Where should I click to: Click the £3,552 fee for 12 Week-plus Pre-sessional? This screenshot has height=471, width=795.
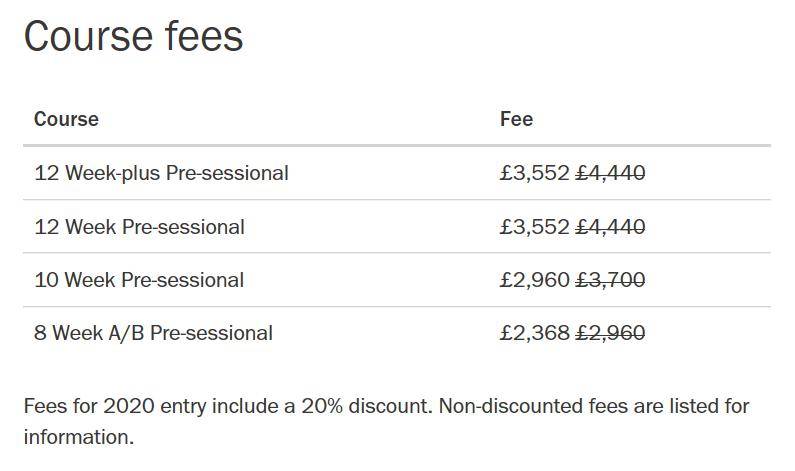pos(535,173)
